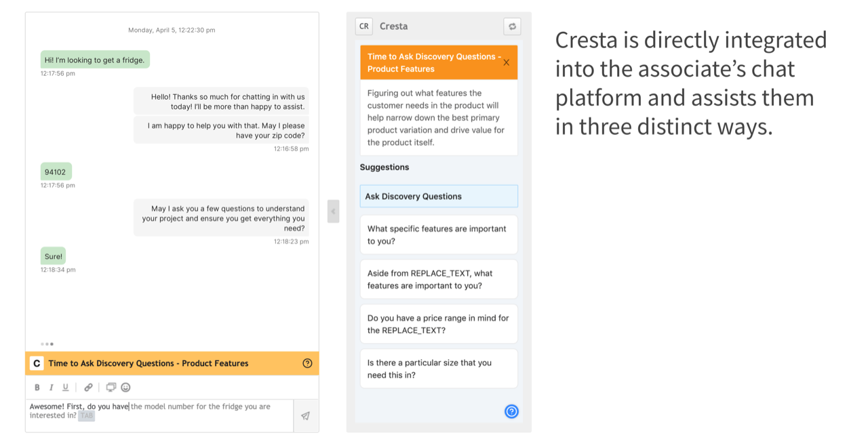Select the Ask Discovery Questions suggestion header
The image size is (868, 444).
click(x=438, y=197)
